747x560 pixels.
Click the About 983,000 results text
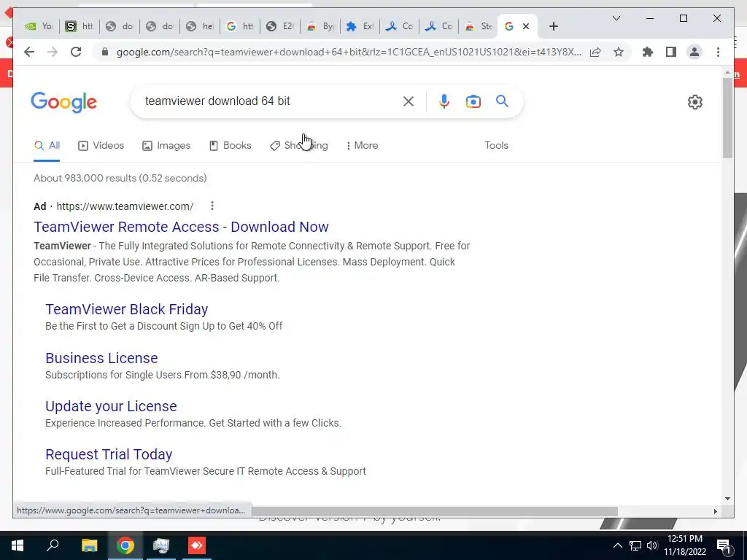point(120,178)
